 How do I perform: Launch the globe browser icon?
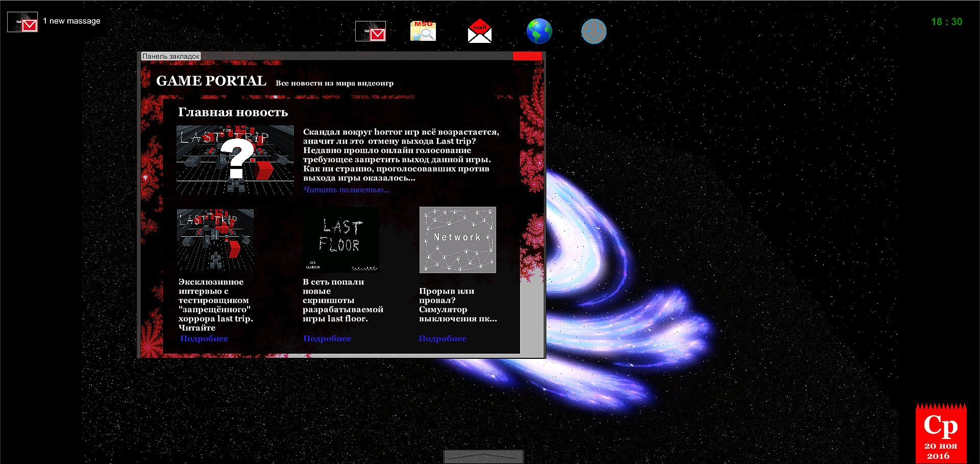click(539, 31)
